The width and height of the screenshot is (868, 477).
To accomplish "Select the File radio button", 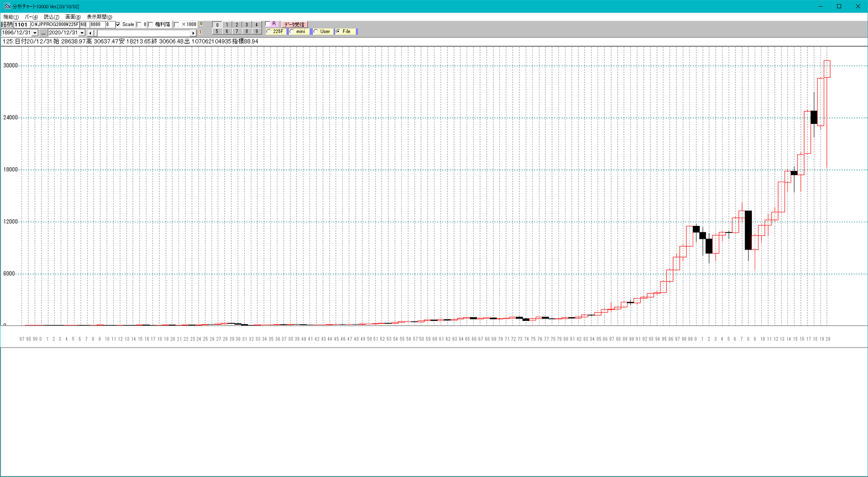I will point(338,32).
